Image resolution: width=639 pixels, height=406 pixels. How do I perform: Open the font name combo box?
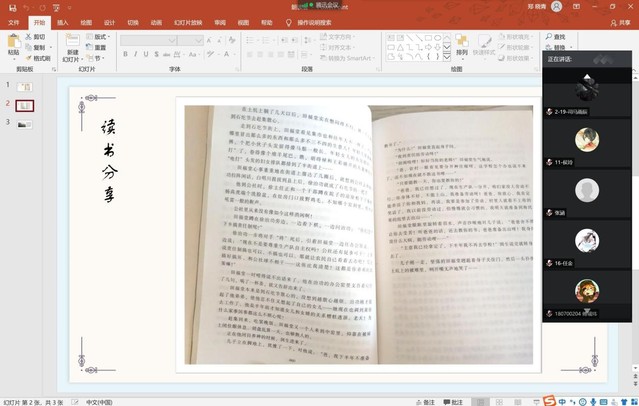click(150, 40)
